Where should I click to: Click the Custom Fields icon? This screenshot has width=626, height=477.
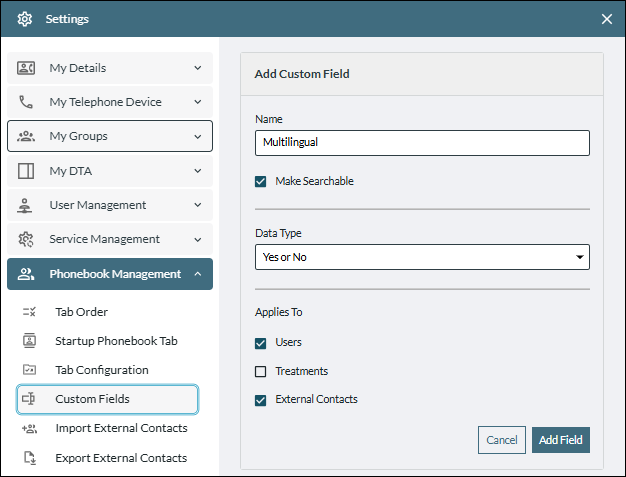[28, 398]
